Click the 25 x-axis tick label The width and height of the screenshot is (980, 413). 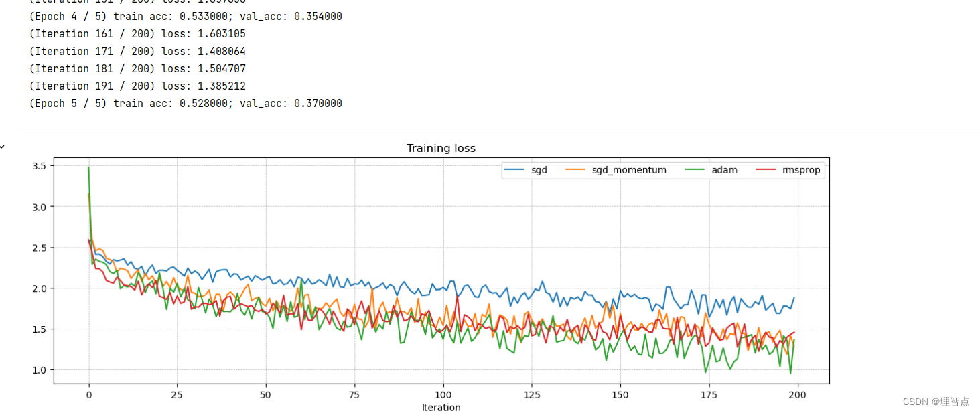[177, 394]
